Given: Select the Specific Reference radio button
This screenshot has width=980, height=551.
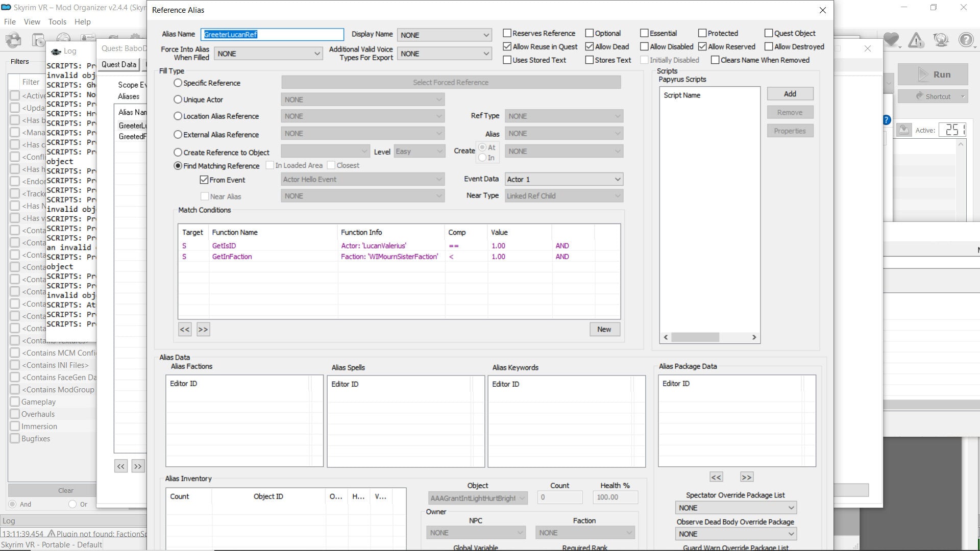Looking at the screenshot, I should tap(178, 83).
